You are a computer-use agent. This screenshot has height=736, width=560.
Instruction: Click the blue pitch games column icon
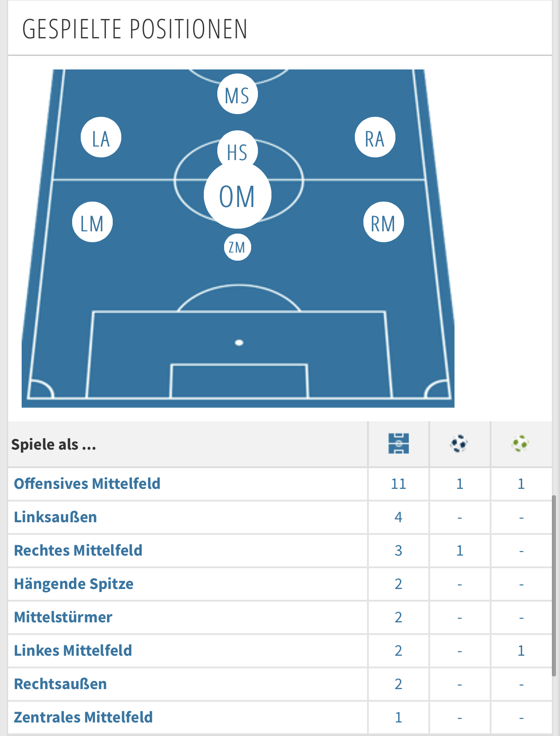click(x=399, y=444)
